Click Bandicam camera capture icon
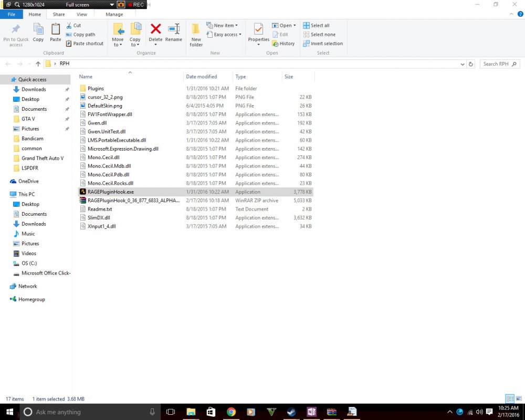This screenshot has height=420, width=525. pyautogui.click(x=121, y=5)
